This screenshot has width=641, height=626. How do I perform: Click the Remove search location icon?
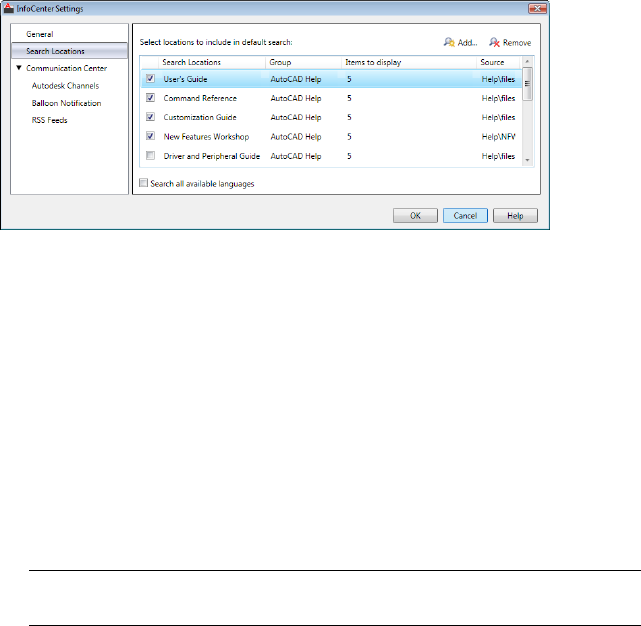(494, 42)
